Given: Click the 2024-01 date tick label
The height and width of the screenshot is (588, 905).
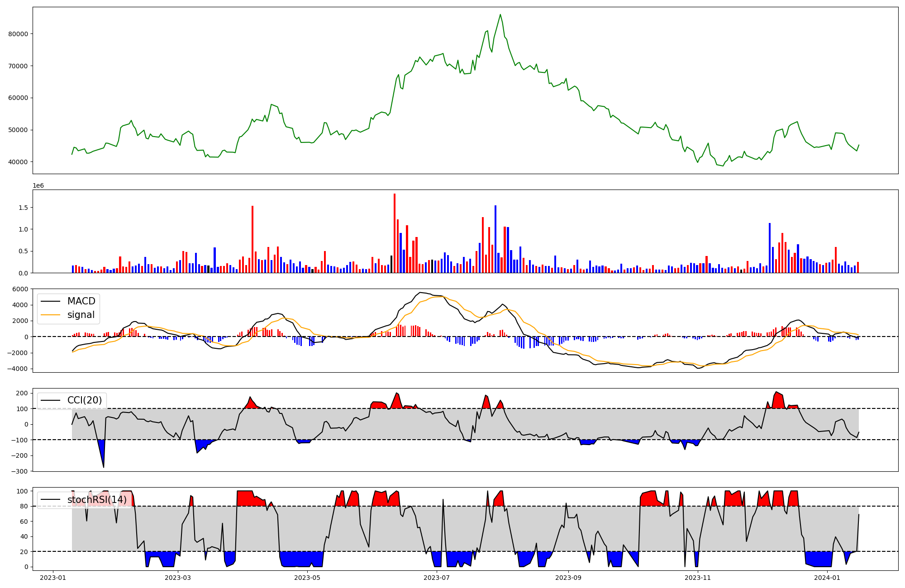Looking at the screenshot, I should (x=827, y=578).
